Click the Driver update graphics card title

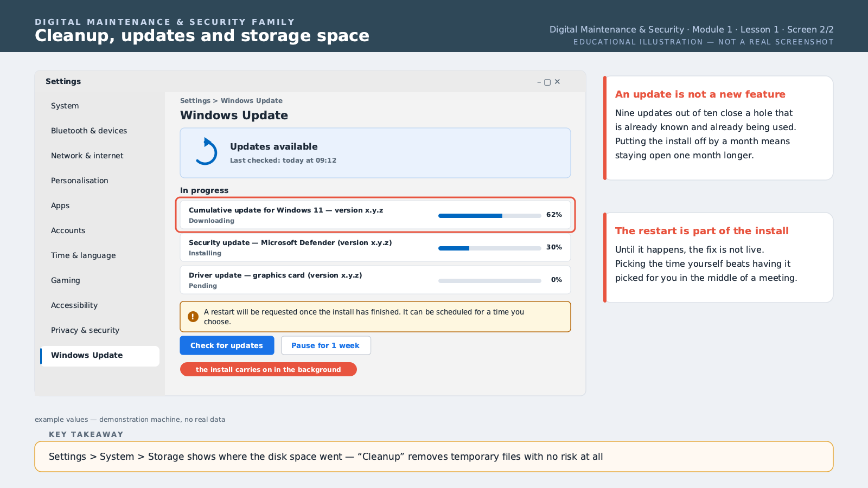click(276, 275)
